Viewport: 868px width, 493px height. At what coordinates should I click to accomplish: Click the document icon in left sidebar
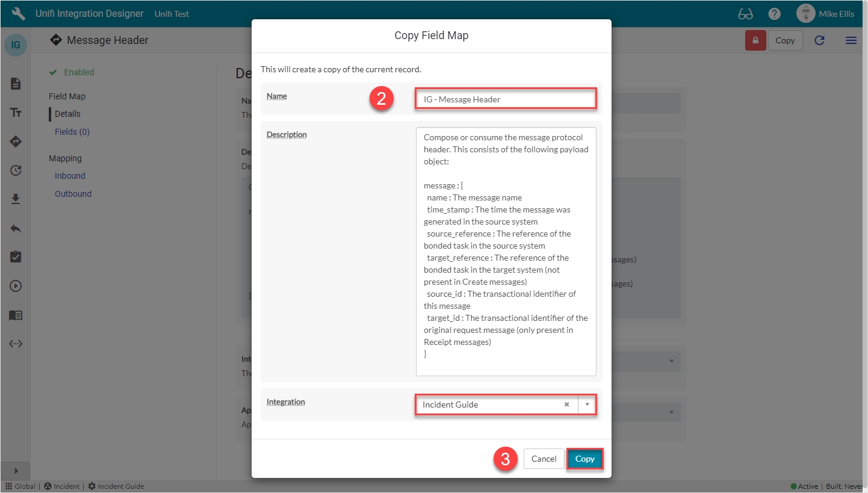tap(16, 84)
